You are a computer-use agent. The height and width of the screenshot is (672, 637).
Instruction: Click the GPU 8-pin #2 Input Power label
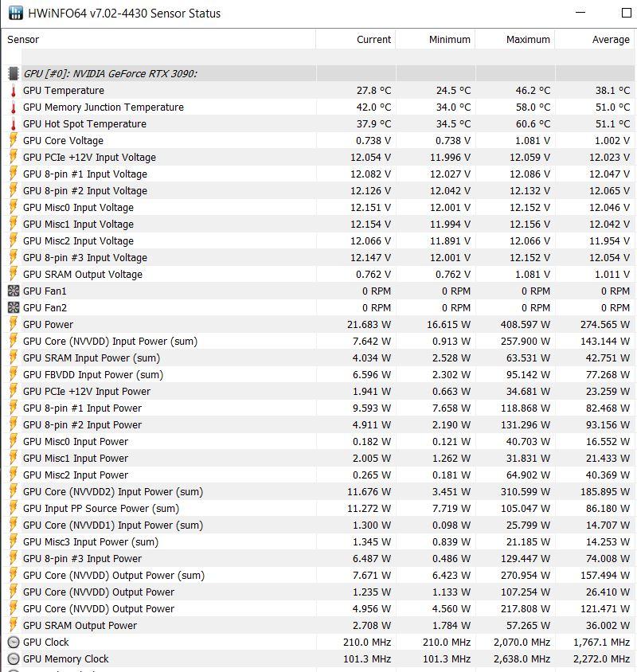coord(82,424)
